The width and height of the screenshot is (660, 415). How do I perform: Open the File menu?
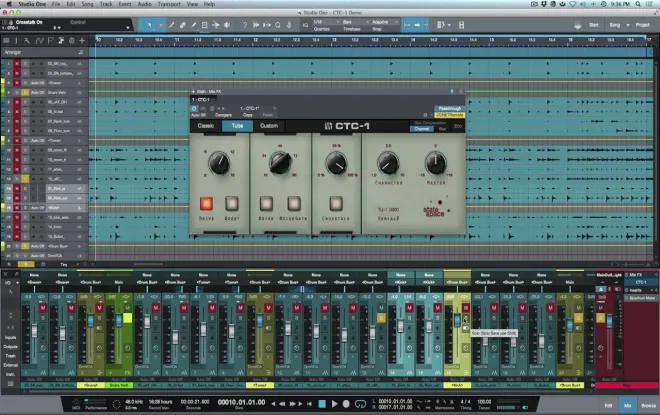tap(56, 4)
